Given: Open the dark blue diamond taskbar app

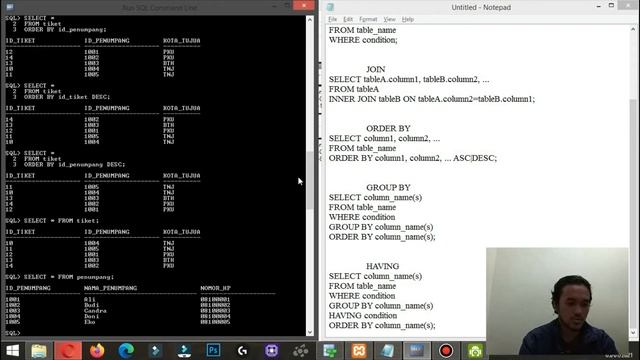Looking at the screenshot, I should coord(155,351).
